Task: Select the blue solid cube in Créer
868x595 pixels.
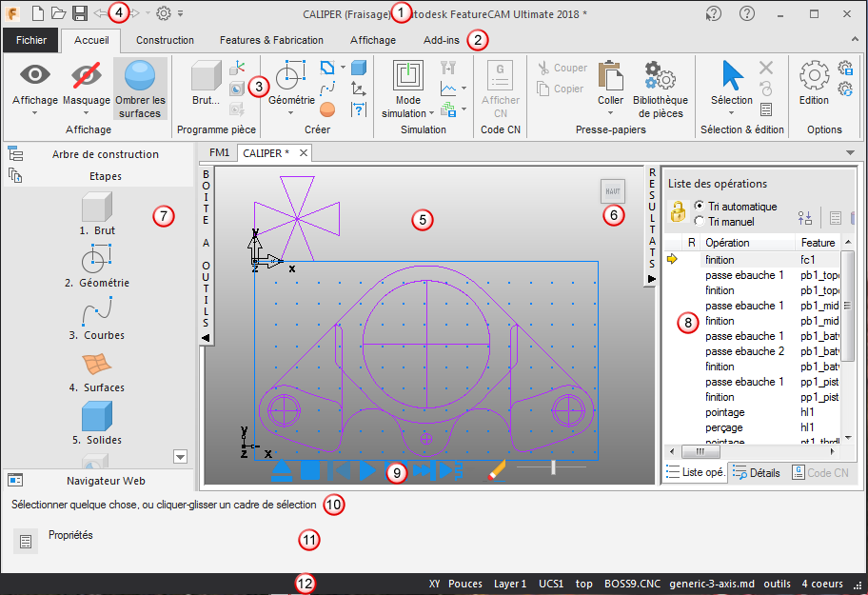Action: [359, 69]
